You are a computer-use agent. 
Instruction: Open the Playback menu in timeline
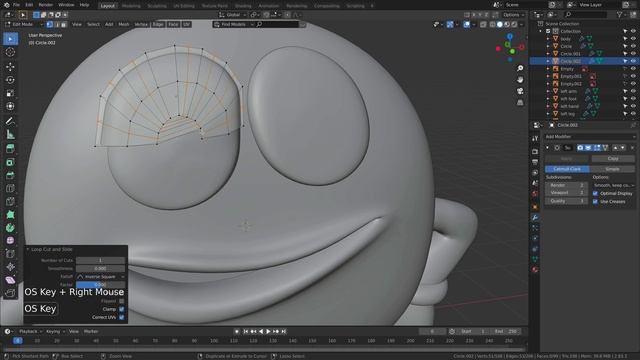click(x=30, y=331)
